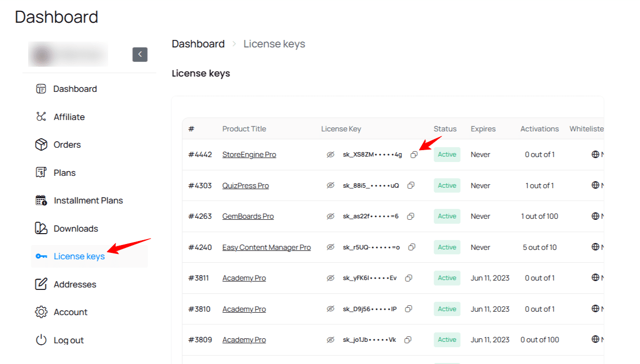Click the globe icon in the #3811 row

(595, 278)
